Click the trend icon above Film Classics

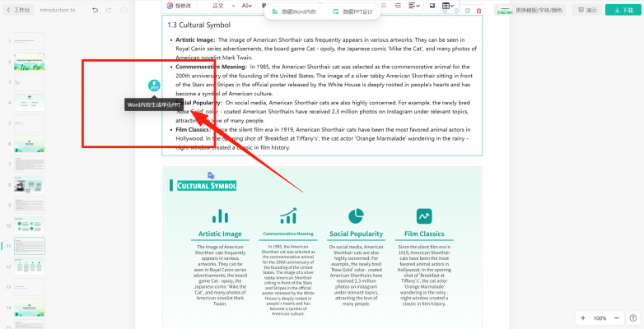(x=424, y=215)
